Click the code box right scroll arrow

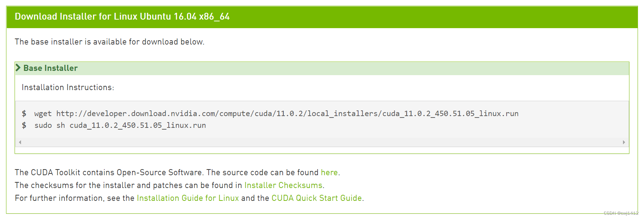click(x=624, y=142)
